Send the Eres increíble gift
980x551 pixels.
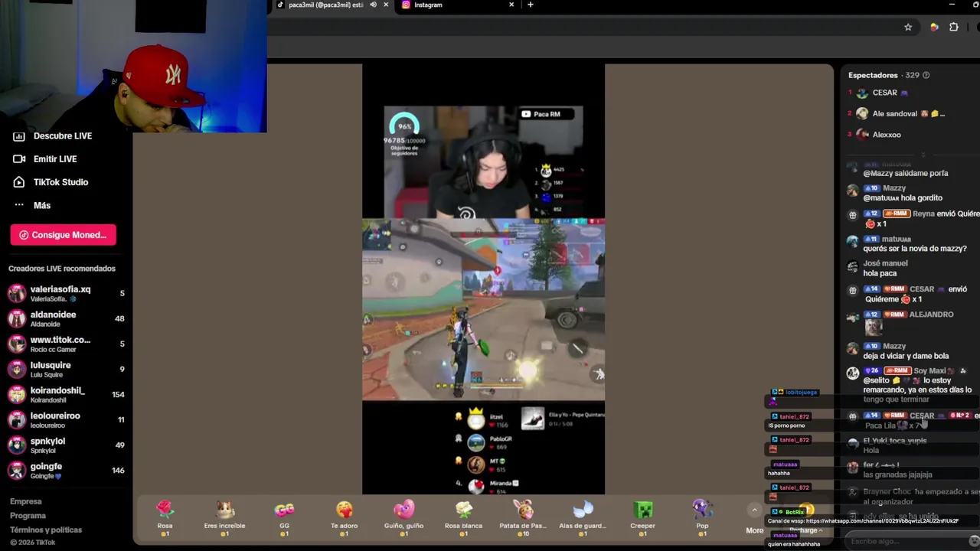(x=224, y=517)
